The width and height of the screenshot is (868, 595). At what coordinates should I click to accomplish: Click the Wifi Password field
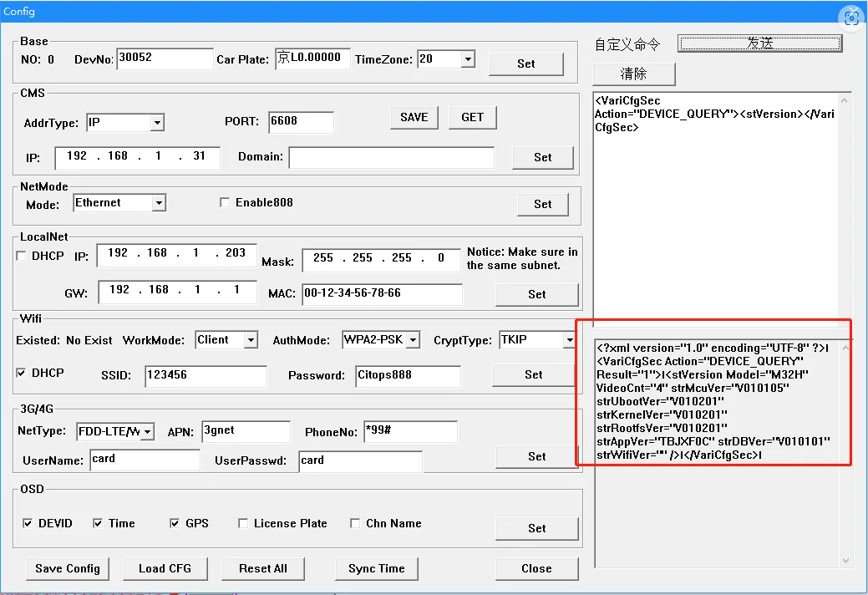(x=408, y=376)
